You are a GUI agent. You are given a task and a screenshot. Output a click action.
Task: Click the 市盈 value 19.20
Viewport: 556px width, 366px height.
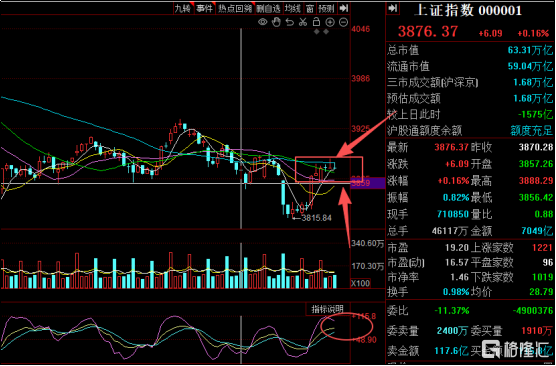pyautogui.click(x=457, y=248)
